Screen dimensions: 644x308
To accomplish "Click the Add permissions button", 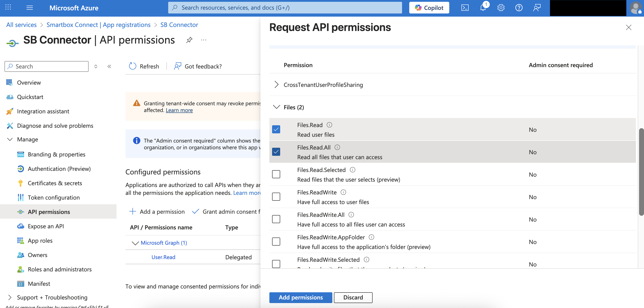I will pyautogui.click(x=300, y=297).
